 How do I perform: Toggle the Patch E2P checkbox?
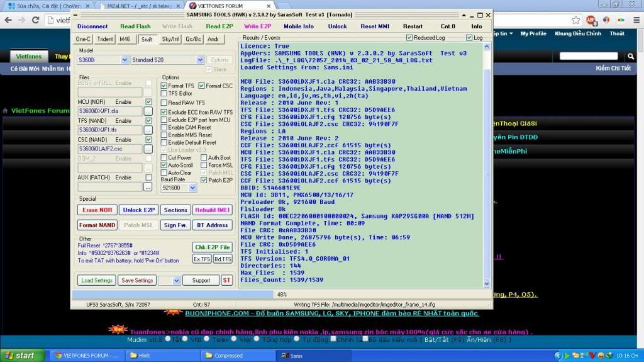pyautogui.click(x=204, y=180)
